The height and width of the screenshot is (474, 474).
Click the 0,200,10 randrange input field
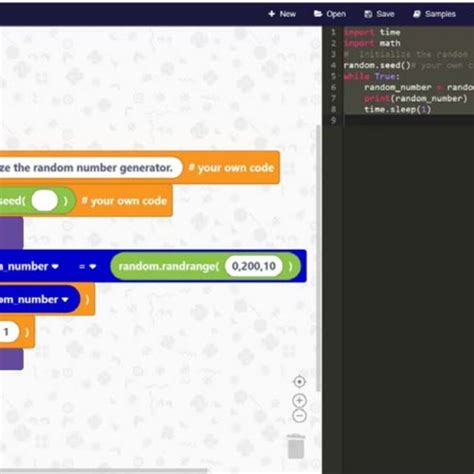(254, 266)
